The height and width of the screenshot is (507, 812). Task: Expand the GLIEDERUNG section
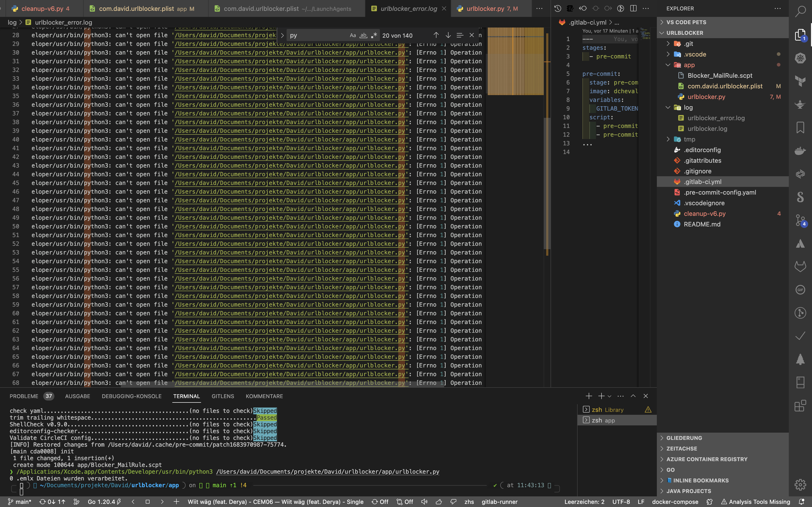tap(684, 438)
